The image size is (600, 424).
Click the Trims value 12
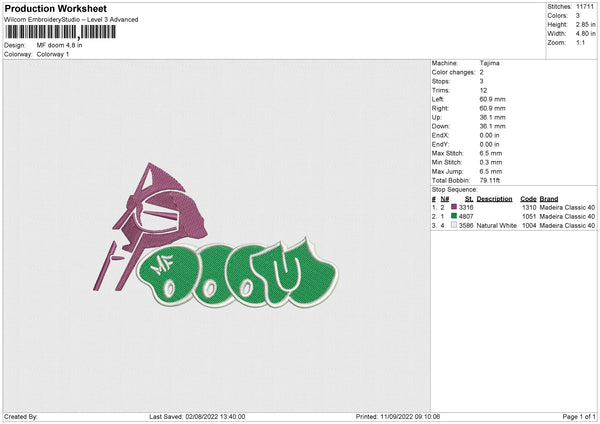coord(483,90)
